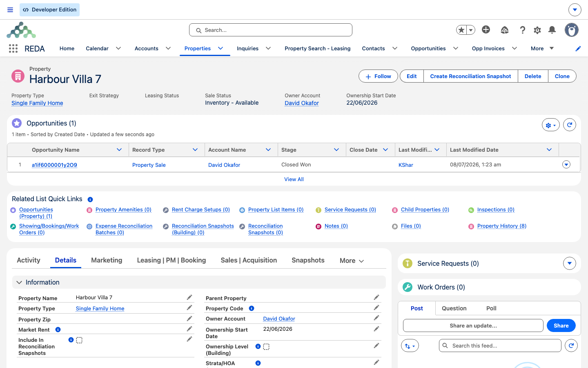Open the user profile avatar
Viewport: 588px width, 368px height.
coord(572,30)
